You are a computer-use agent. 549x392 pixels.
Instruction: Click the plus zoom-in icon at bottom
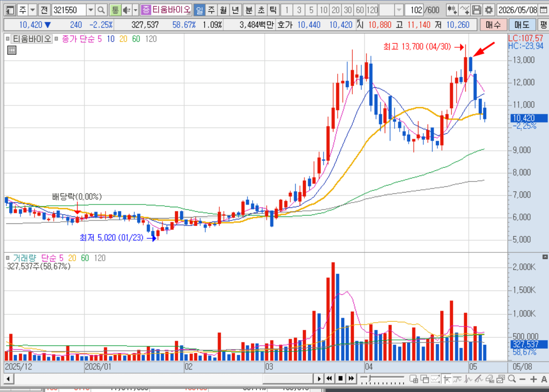533,379
